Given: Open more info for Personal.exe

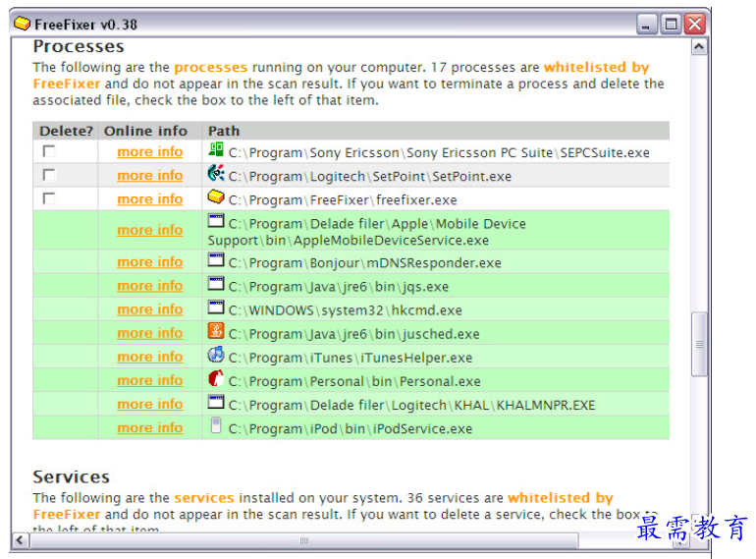Looking at the screenshot, I should tap(150, 380).
